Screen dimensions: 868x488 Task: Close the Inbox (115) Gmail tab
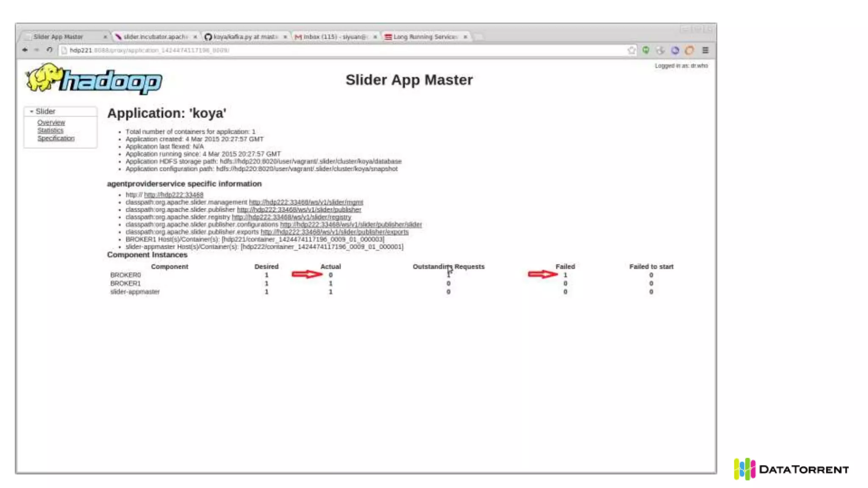coord(375,37)
